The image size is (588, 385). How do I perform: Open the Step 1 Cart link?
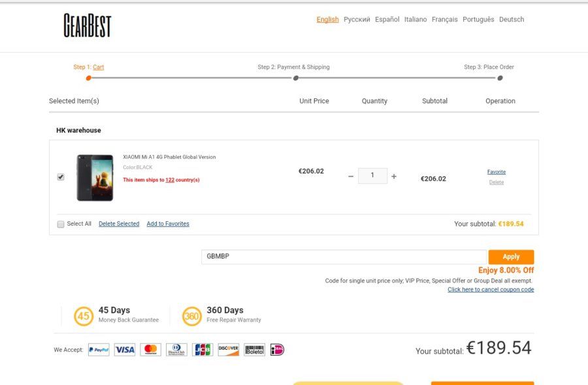coord(98,67)
